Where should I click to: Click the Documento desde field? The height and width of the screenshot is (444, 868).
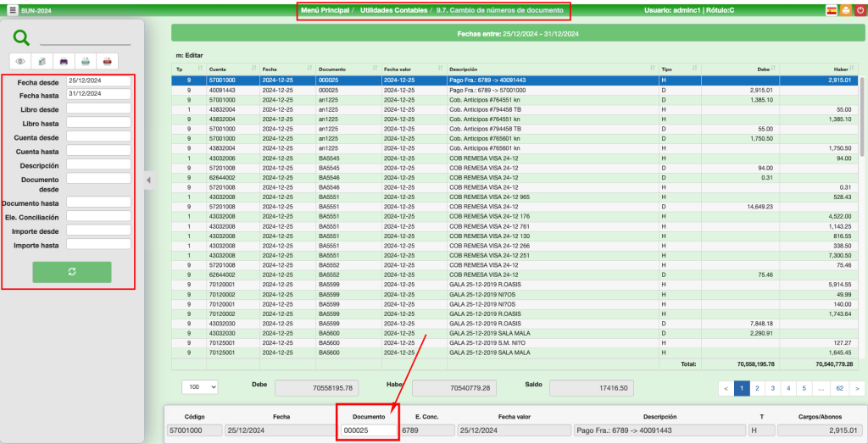pyautogui.click(x=98, y=178)
